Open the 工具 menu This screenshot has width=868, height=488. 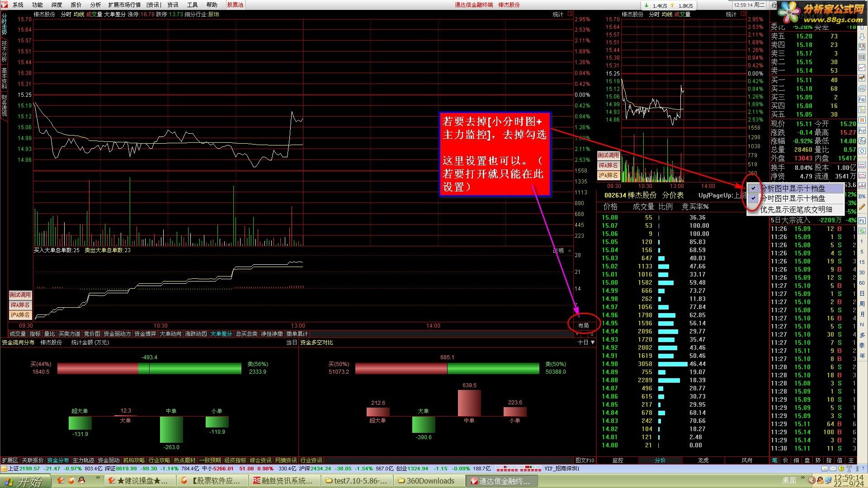click(192, 5)
